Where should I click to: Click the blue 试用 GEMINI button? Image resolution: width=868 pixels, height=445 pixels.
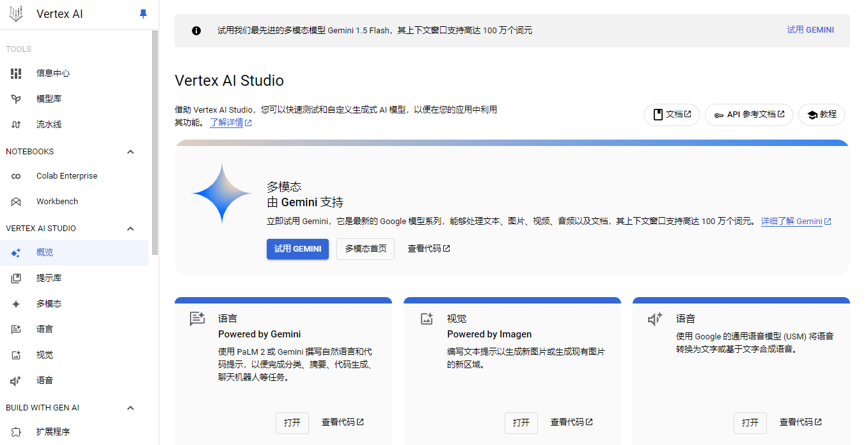tap(297, 249)
